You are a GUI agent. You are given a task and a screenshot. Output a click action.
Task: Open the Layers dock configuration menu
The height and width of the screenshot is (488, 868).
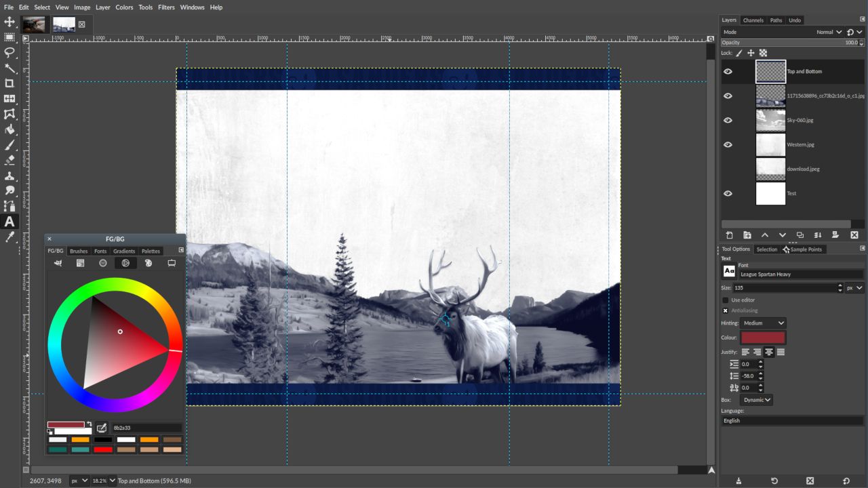(x=862, y=20)
